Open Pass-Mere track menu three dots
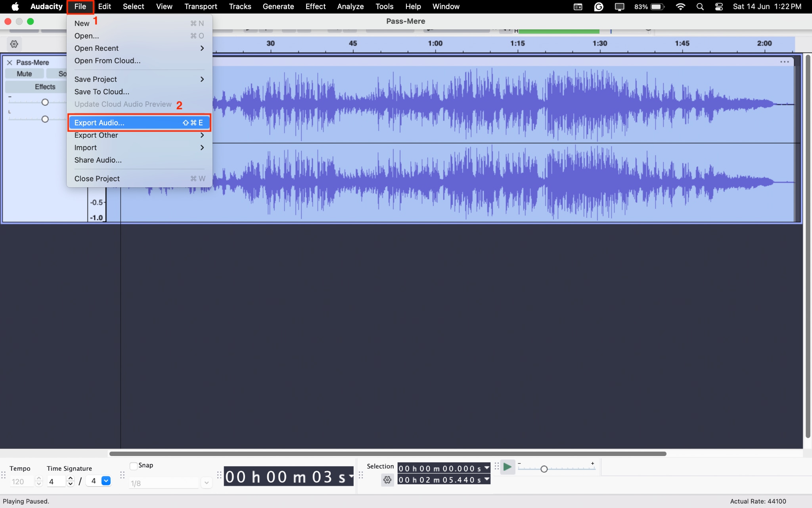This screenshot has width=812, height=508. pyautogui.click(x=784, y=62)
